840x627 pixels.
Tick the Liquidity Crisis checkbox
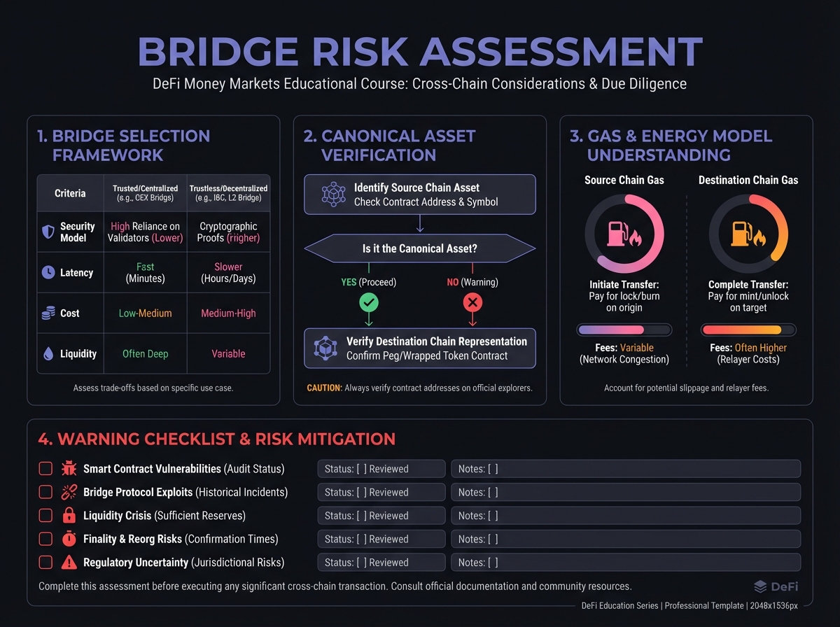tap(45, 516)
